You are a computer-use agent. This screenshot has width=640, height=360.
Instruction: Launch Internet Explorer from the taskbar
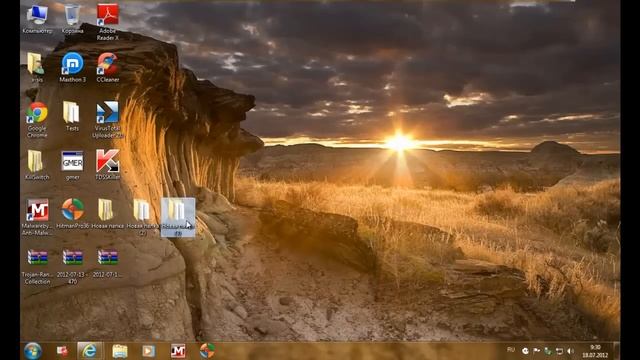pyautogui.click(x=90, y=351)
